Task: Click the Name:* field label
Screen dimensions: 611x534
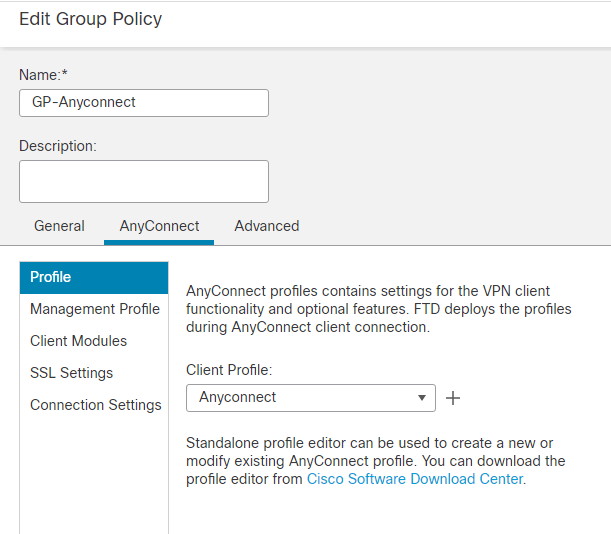Action: pyautogui.click(x=44, y=75)
